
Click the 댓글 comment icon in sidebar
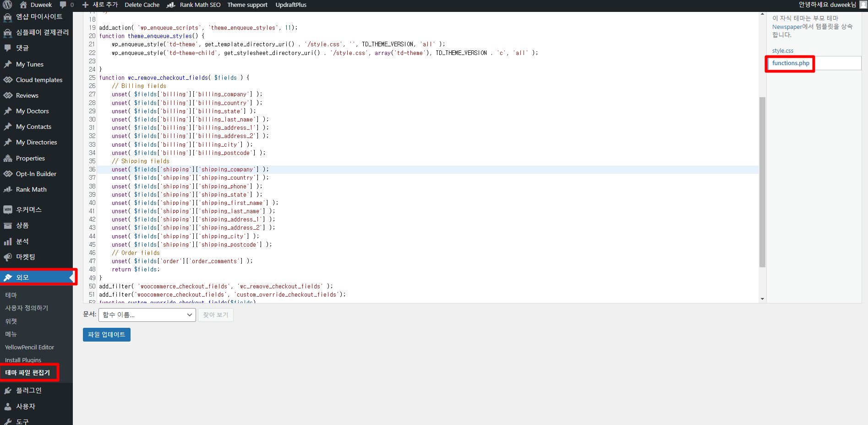(x=8, y=48)
